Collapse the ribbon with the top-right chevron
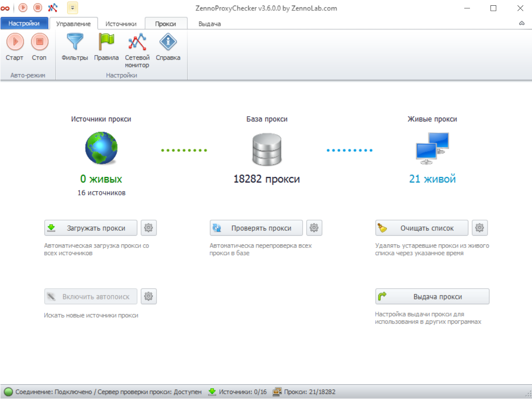Screen dimensions: 532x399 [522, 23]
